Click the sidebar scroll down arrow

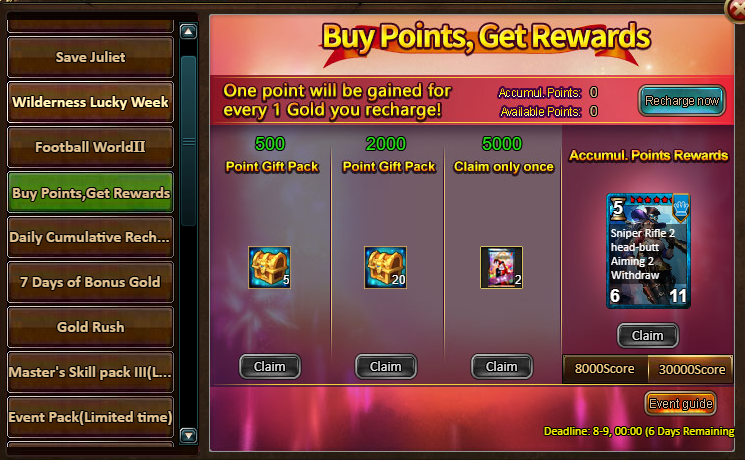[x=189, y=435]
